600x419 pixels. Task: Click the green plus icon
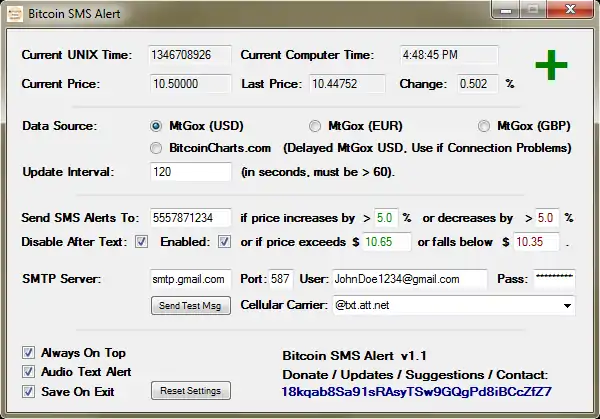click(550, 67)
